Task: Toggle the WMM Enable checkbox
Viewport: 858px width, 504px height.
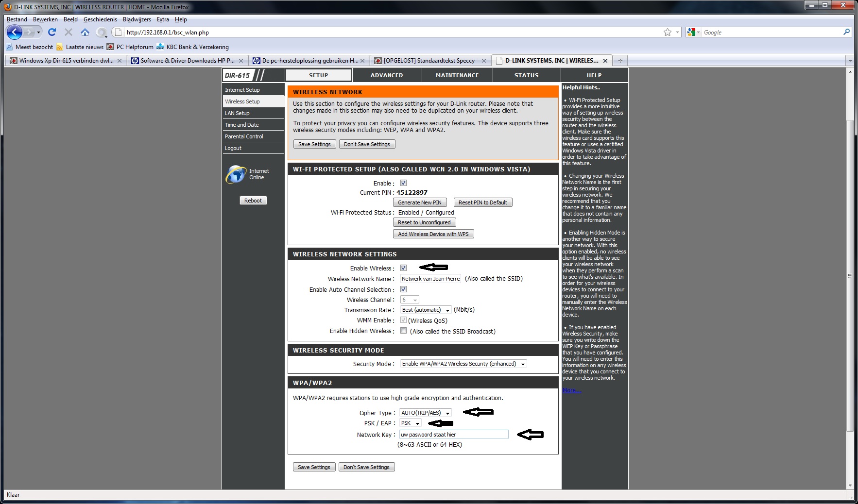Action: [403, 320]
